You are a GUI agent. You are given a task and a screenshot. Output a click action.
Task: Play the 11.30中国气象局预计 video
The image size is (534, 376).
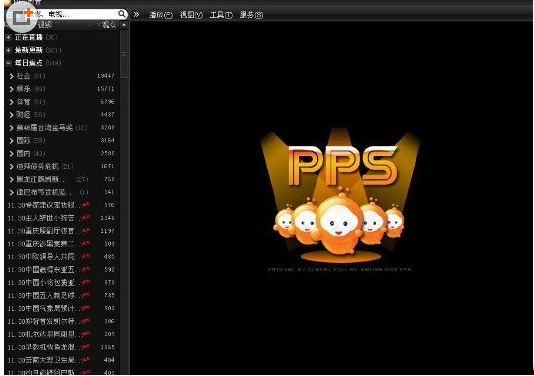click(x=62, y=308)
